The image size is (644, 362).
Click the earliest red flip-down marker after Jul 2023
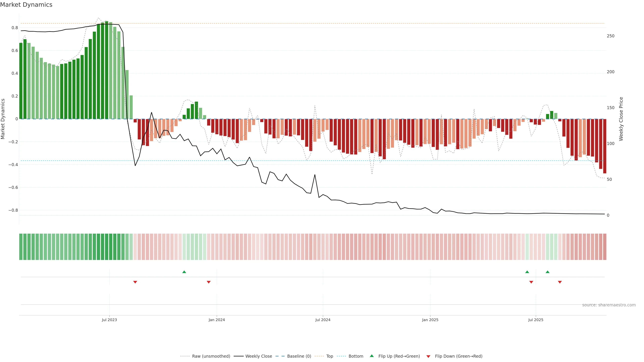tap(135, 282)
